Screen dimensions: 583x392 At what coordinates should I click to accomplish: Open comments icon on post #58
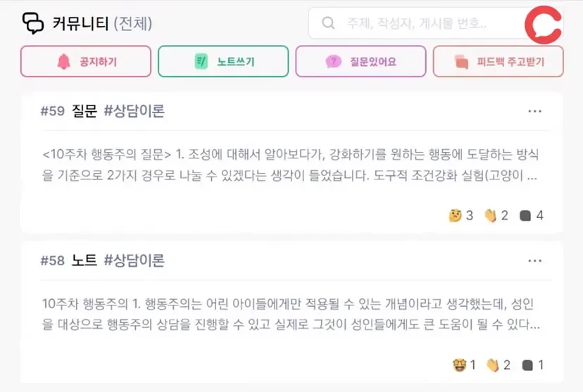(x=527, y=365)
